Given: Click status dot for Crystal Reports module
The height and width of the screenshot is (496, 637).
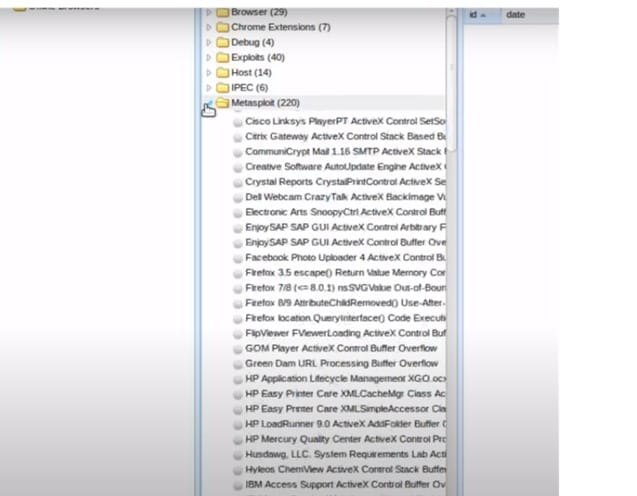Looking at the screenshot, I should pyautogui.click(x=238, y=183).
